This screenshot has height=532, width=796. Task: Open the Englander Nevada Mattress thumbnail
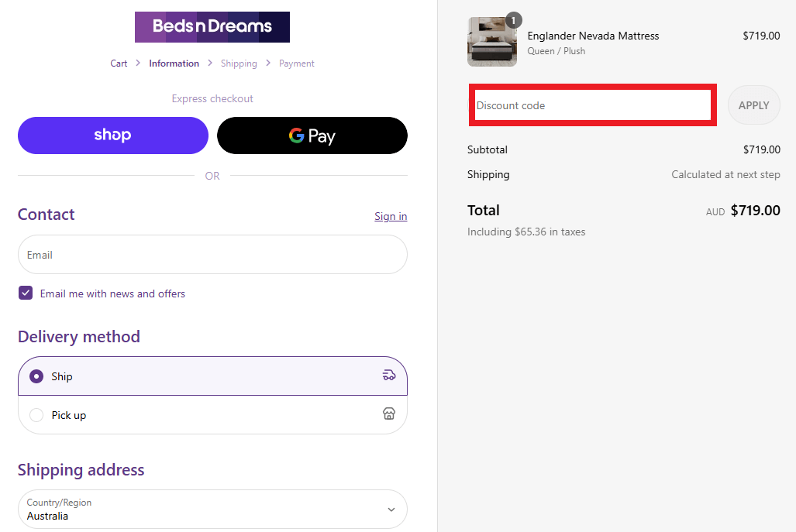click(492, 43)
